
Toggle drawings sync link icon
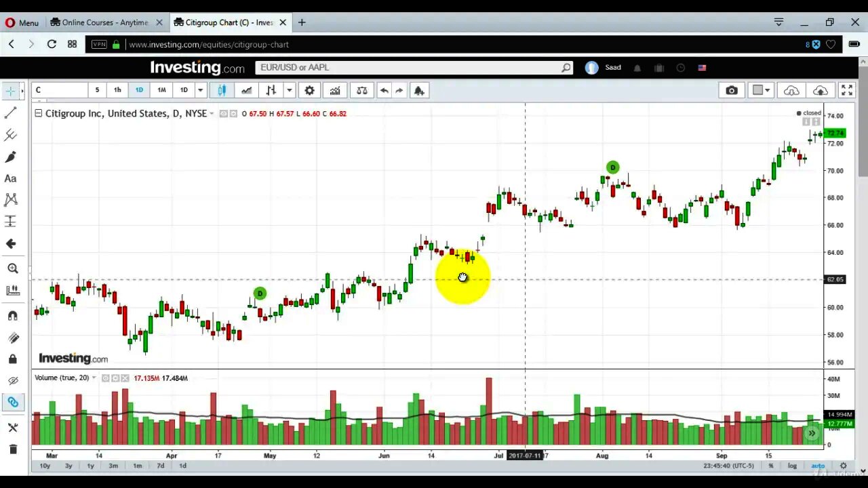[x=12, y=402]
